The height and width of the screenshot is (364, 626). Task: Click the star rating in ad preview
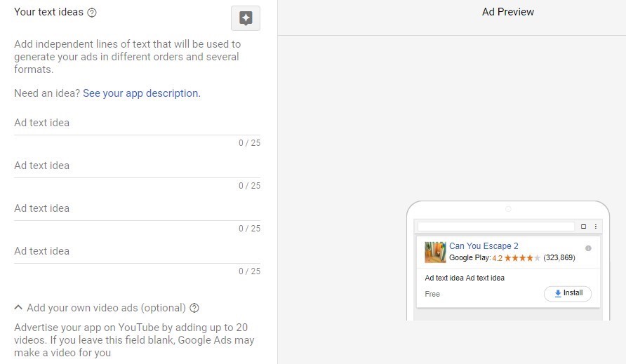tap(522, 258)
